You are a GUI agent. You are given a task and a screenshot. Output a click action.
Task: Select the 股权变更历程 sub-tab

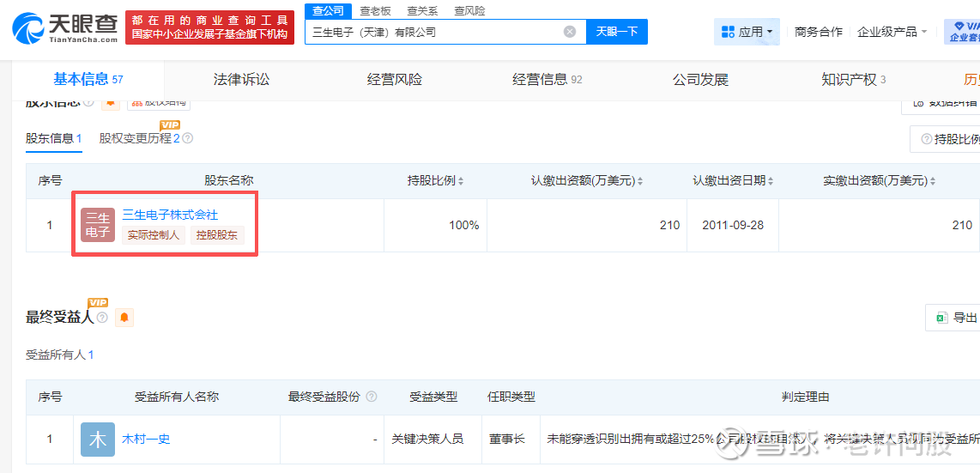[x=136, y=138]
